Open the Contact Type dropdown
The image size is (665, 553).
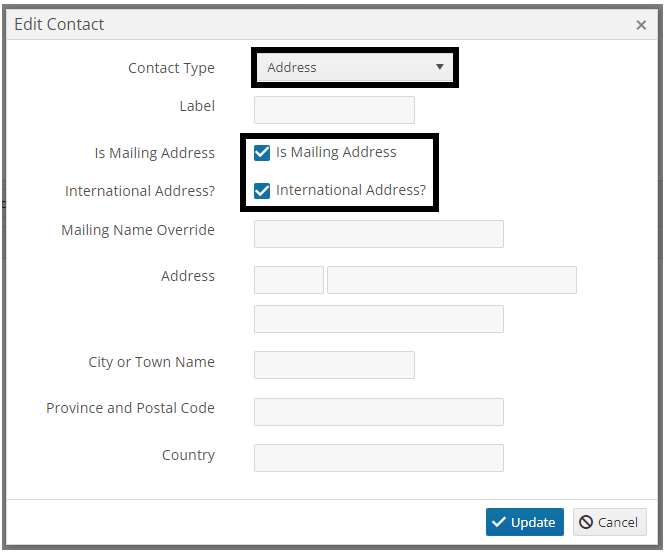click(x=355, y=67)
